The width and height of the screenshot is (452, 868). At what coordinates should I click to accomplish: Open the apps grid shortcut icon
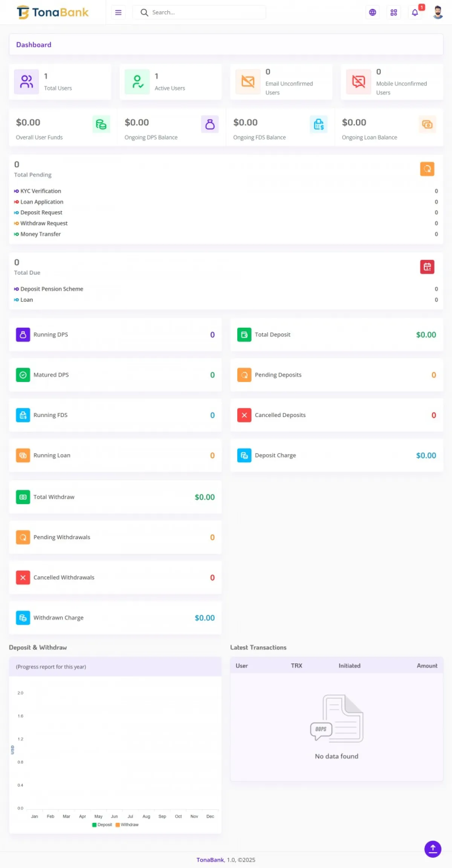(x=394, y=12)
